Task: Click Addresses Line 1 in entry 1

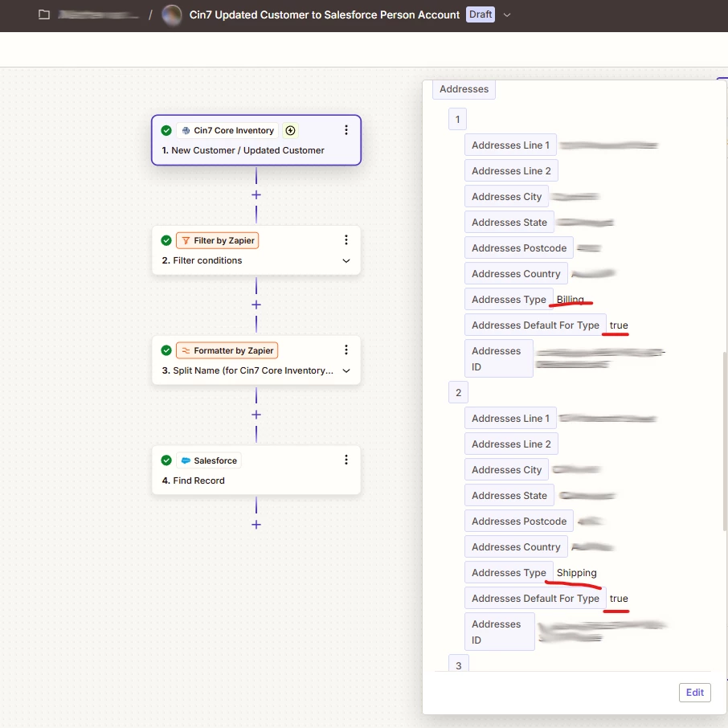Action: (x=511, y=145)
